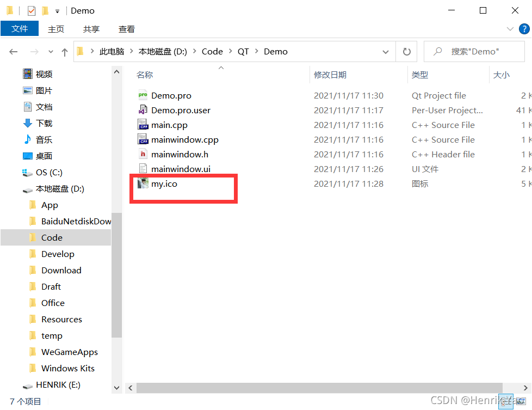Select the OS (C:) drive

coord(42,172)
